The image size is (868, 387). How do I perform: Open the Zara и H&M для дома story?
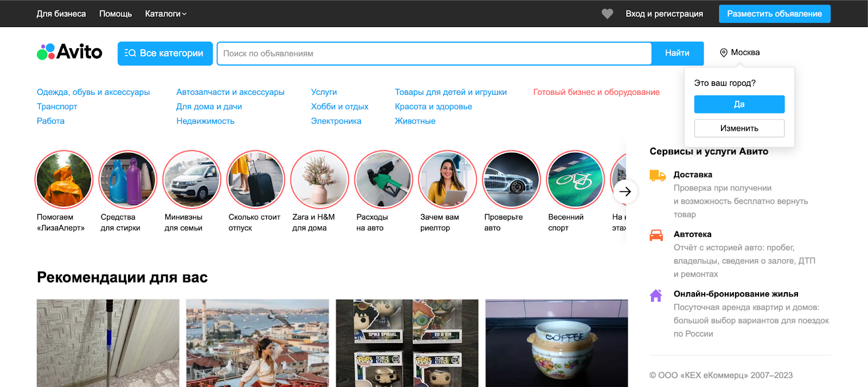coord(320,179)
